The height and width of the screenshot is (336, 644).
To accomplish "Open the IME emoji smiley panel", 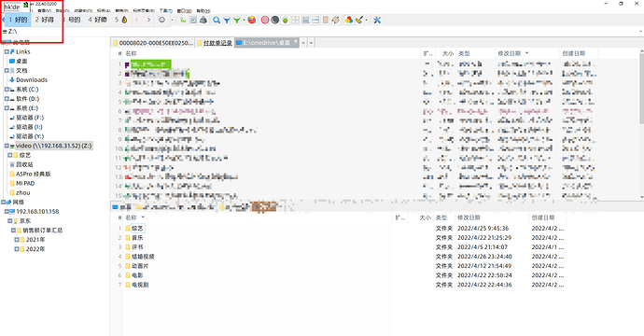I will tap(162, 20).
